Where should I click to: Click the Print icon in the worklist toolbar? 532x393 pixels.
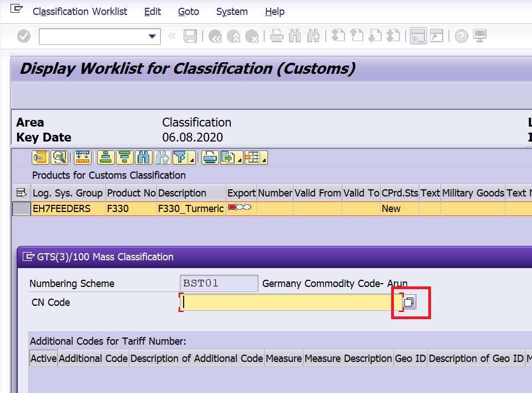(210, 158)
